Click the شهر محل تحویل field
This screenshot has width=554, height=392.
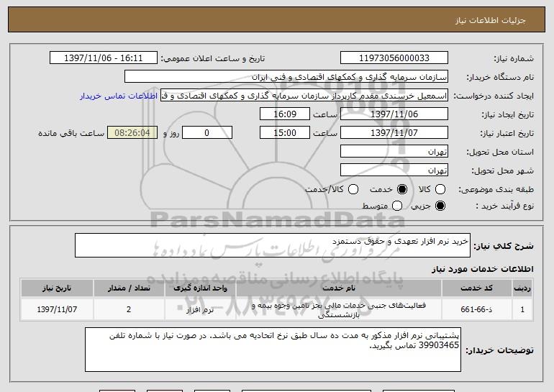(394, 170)
